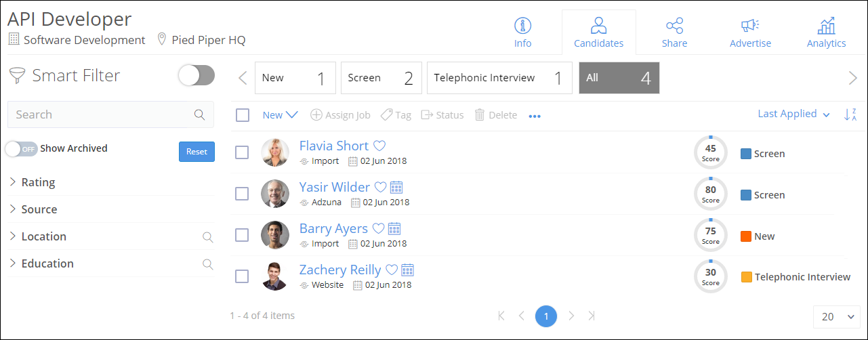
Task: Select the Telephonic Interview stage tab
Action: pos(499,78)
